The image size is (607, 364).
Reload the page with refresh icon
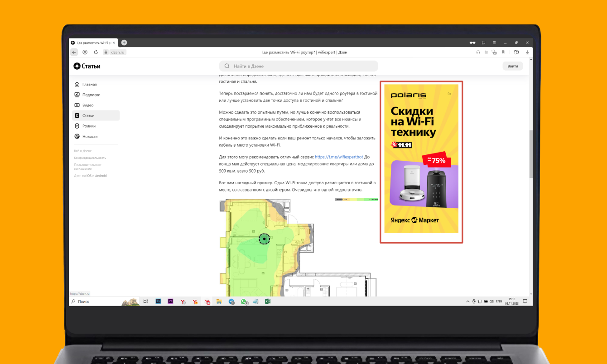point(96,52)
